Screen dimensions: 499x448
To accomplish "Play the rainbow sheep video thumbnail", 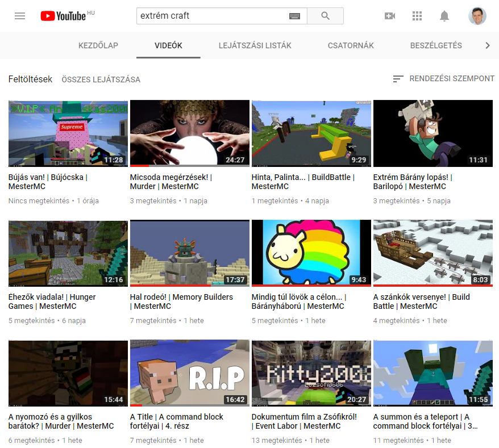I will click(311, 253).
